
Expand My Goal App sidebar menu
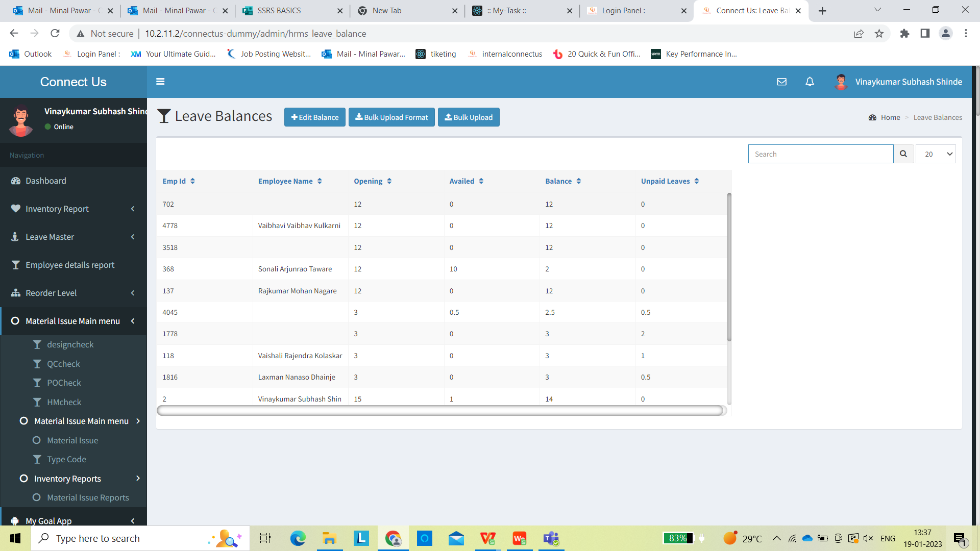click(73, 520)
